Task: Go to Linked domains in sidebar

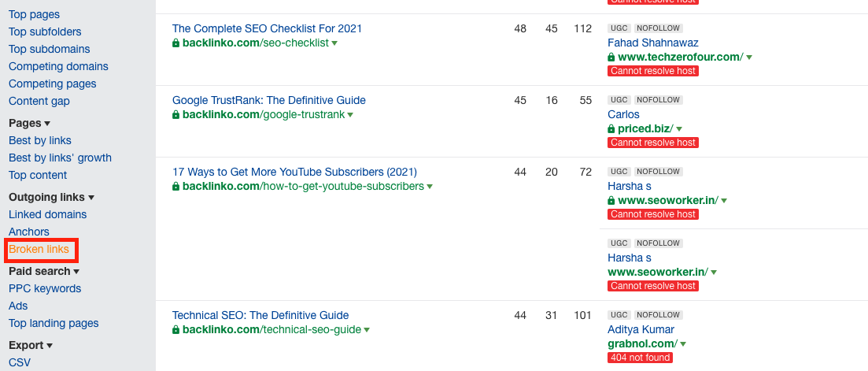Action: (x=47, y=214)
